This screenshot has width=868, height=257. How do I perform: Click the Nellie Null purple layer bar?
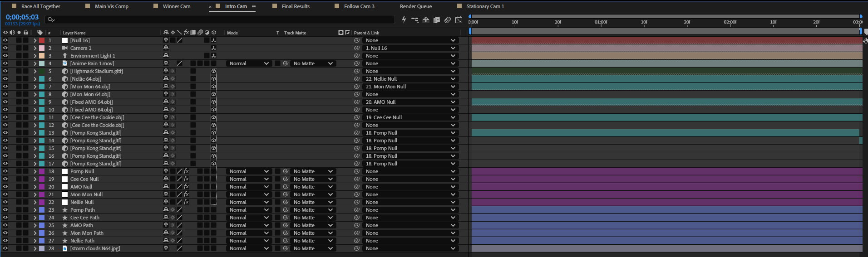(x=667, y=202)
